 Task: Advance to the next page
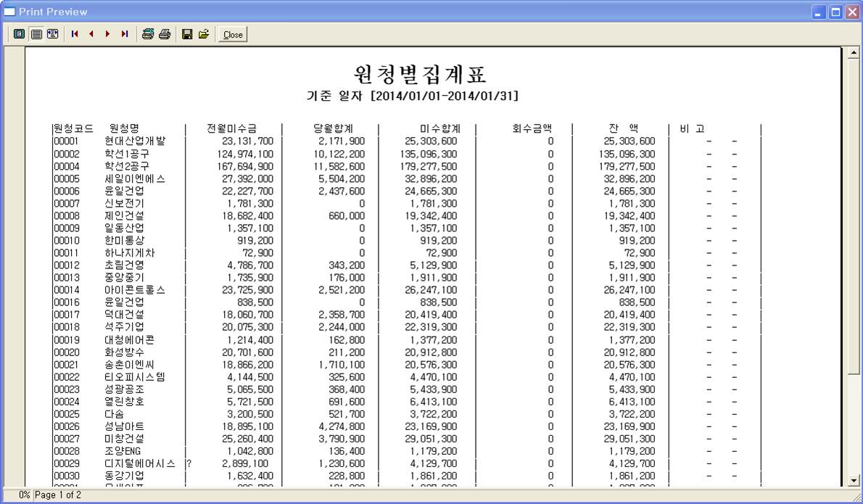point(108,34)
